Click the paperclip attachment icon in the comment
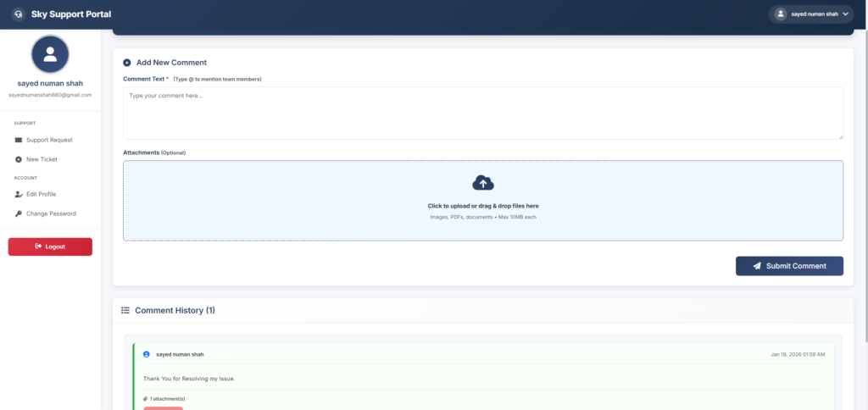 [x=145, y=398]
